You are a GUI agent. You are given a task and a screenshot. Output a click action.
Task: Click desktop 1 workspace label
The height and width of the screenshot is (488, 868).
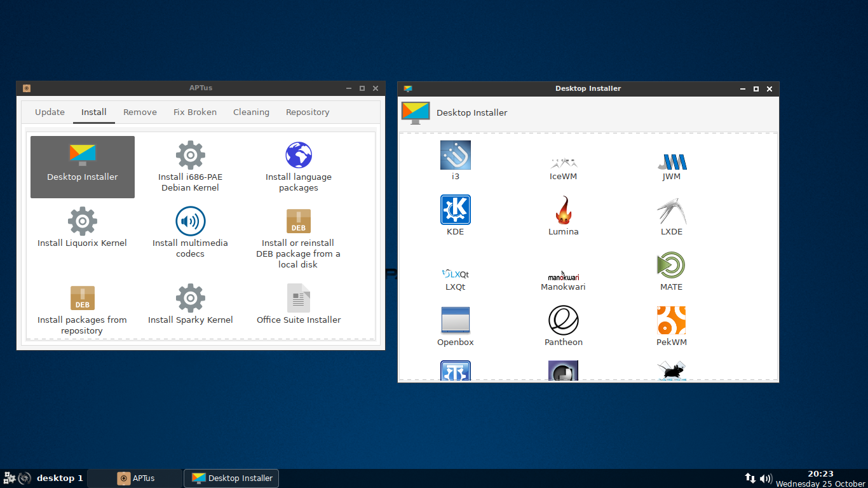pyautogui.click(x=60, y=478)
